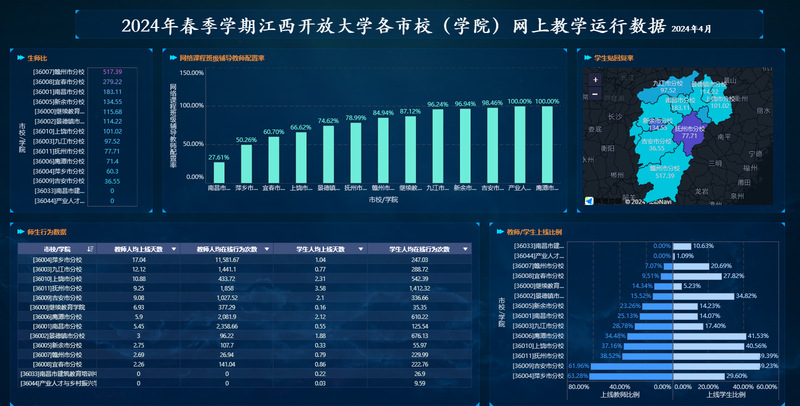Zoom out the map with minus button
Viewport: 800px width, 406px height.
(x=595, y=94)
